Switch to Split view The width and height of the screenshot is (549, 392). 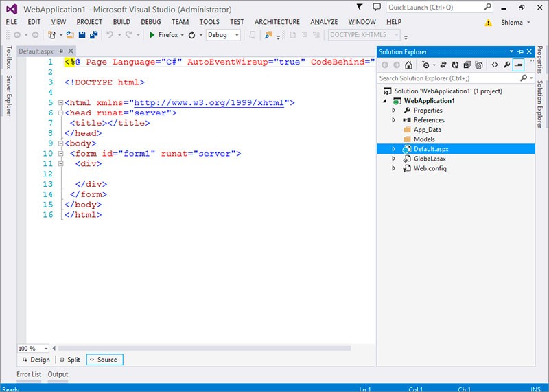pos(70,360)
